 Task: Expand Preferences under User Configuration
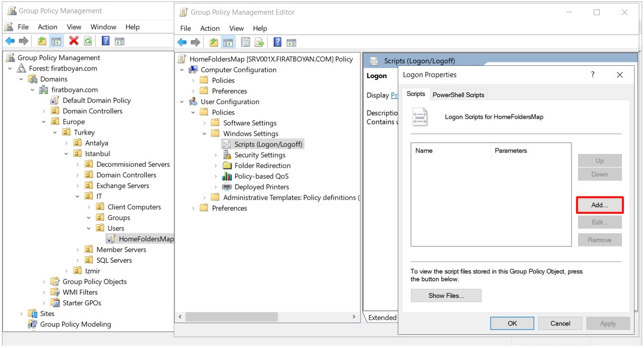click(x=193, y=208)
